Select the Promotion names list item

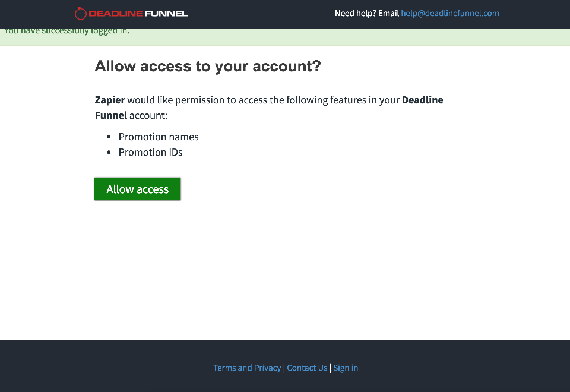coord(159,137)
